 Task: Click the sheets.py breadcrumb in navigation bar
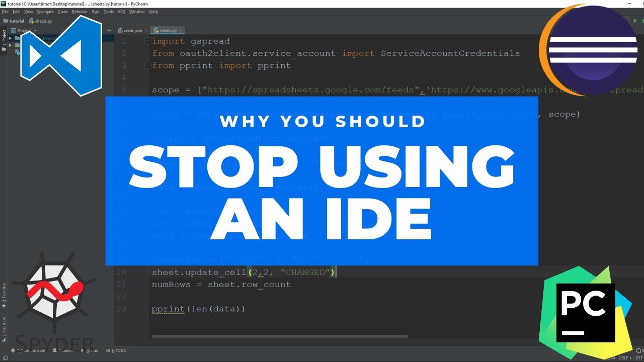coord(41,21)
